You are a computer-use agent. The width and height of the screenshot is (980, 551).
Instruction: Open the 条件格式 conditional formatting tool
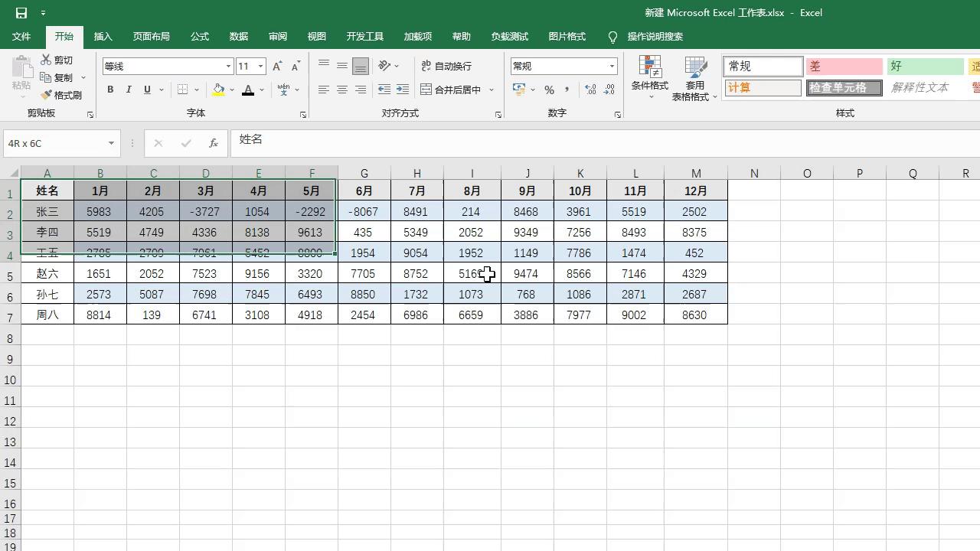649,77
